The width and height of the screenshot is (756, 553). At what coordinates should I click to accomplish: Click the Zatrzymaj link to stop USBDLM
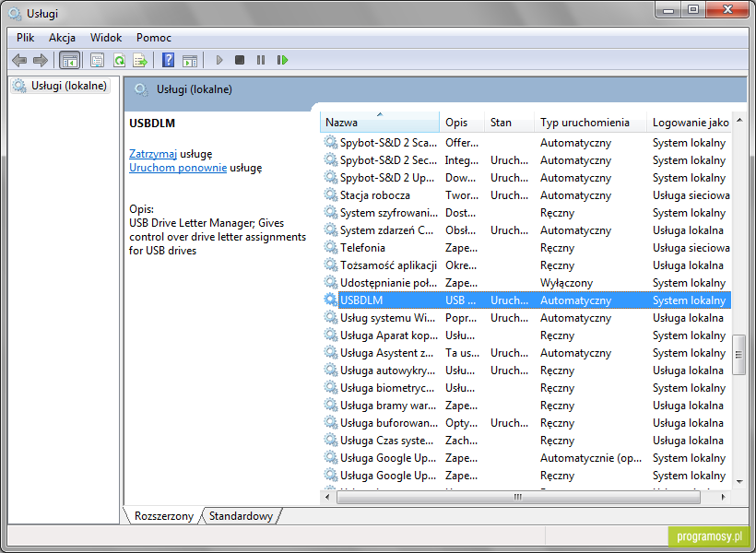pos(153,154)
